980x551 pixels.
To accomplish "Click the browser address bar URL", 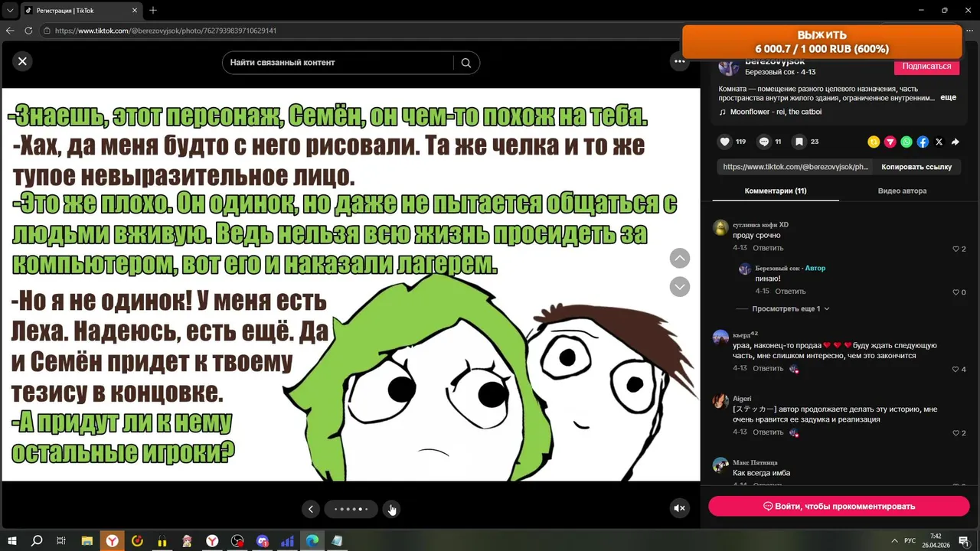I will click(x=165, y=31).
